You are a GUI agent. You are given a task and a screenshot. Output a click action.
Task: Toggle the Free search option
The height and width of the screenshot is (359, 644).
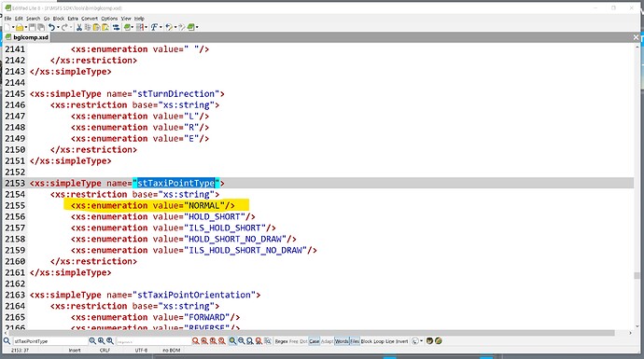click(x=294, y=341)
